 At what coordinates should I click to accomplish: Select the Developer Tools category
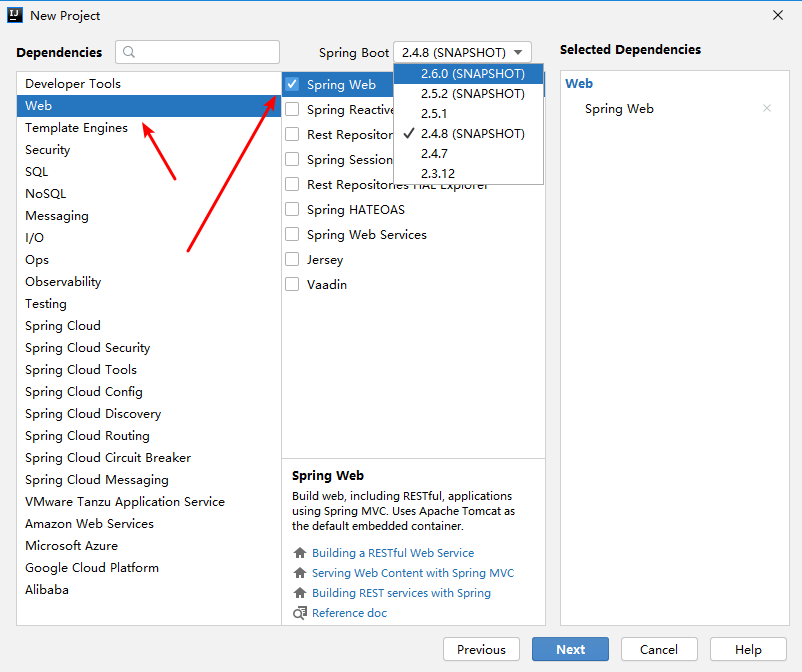(149, 83)
